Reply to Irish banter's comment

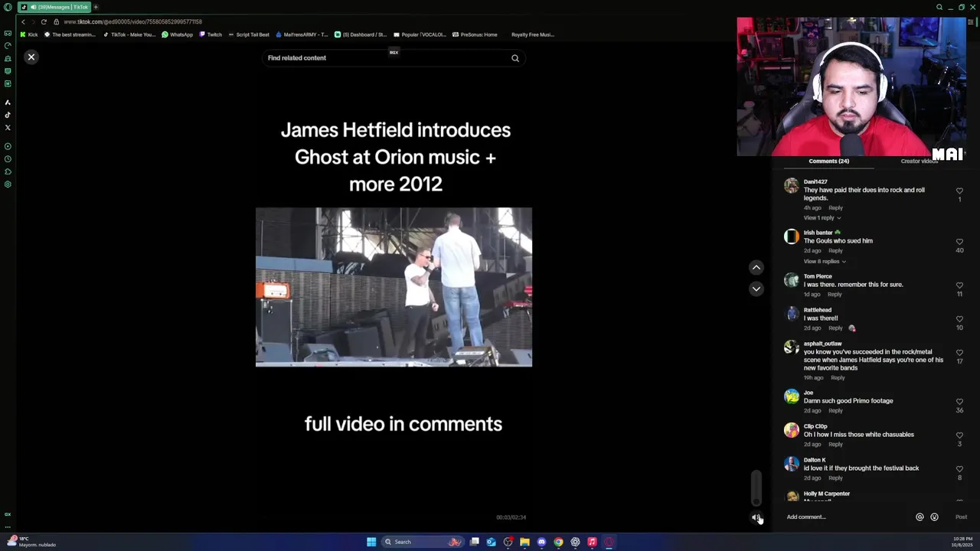point(835,251)
